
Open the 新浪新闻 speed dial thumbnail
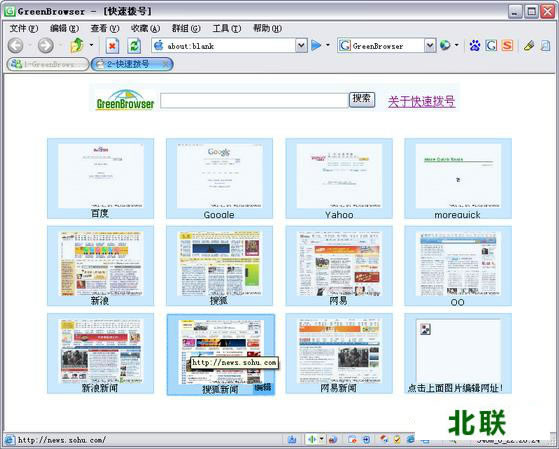(x=101, y=353)
